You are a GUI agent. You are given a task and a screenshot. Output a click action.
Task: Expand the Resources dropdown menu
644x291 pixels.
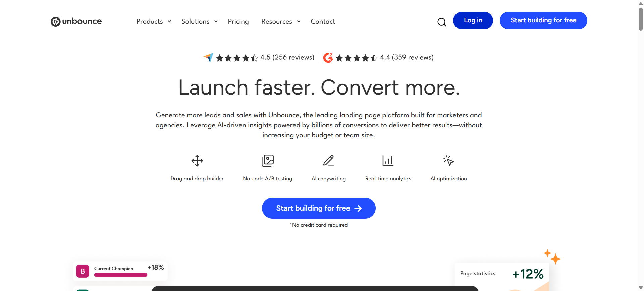[280, 21]
